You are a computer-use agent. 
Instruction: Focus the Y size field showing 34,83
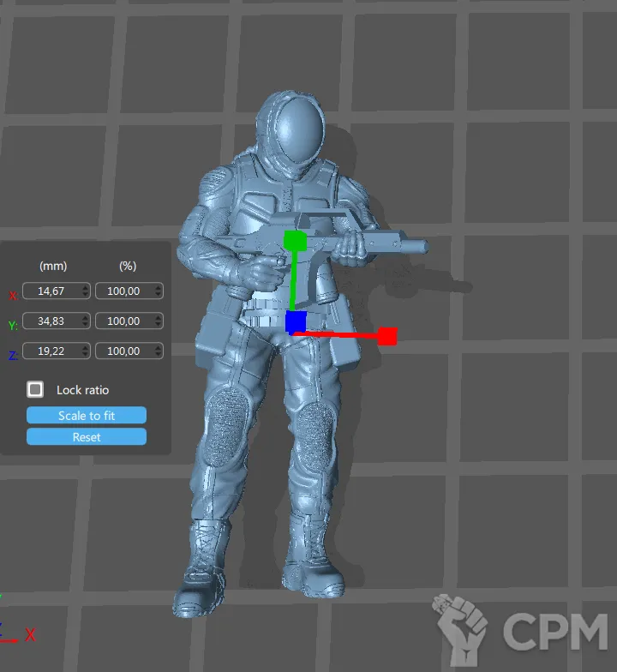click(x=51, y=321)
